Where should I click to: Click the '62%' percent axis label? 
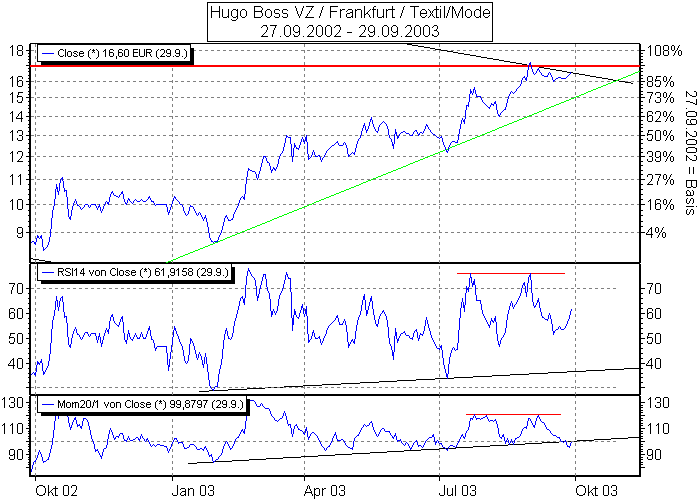tap(661, 117)
